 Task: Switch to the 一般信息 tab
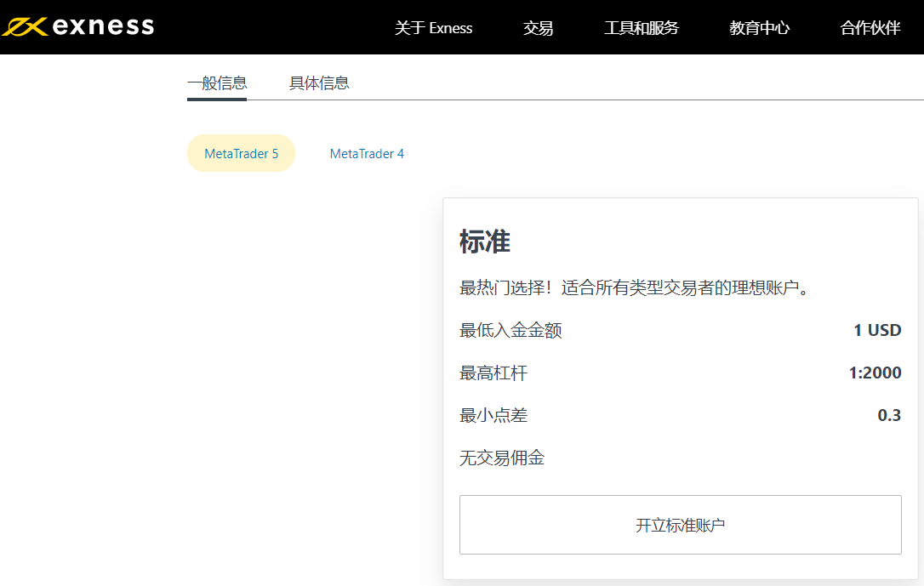coord(217,83)
